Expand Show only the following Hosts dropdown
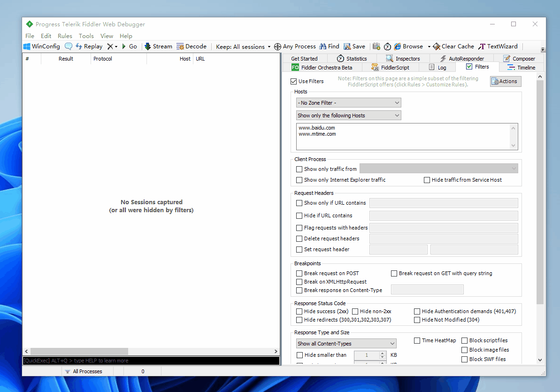 (349, 115)
